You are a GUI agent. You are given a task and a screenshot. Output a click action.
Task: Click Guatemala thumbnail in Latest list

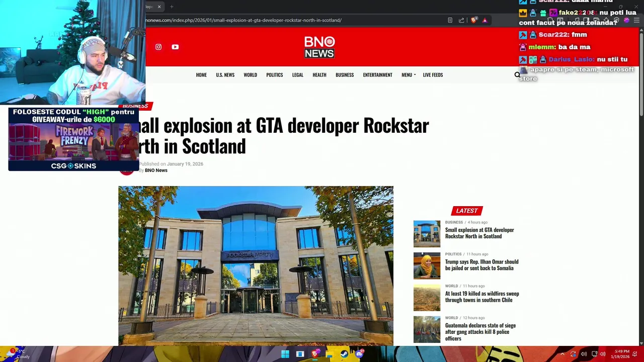coord(427,329)
